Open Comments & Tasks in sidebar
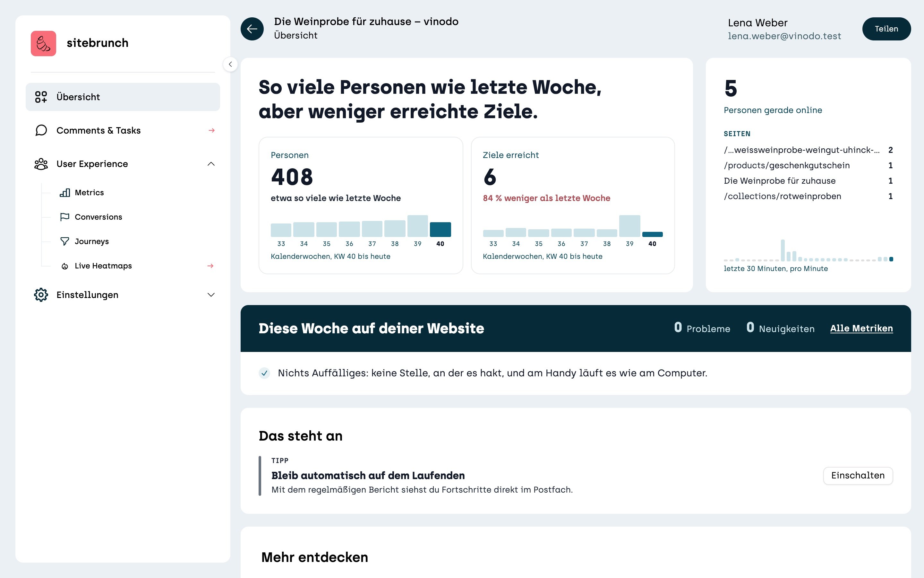 [x=123, y=130]
